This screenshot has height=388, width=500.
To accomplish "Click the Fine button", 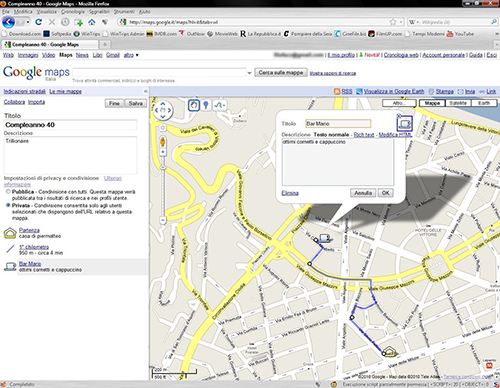I will click(114, 103).
